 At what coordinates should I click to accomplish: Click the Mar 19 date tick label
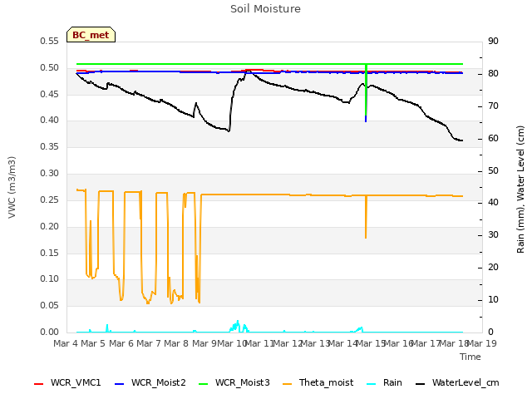click(482, 343)
